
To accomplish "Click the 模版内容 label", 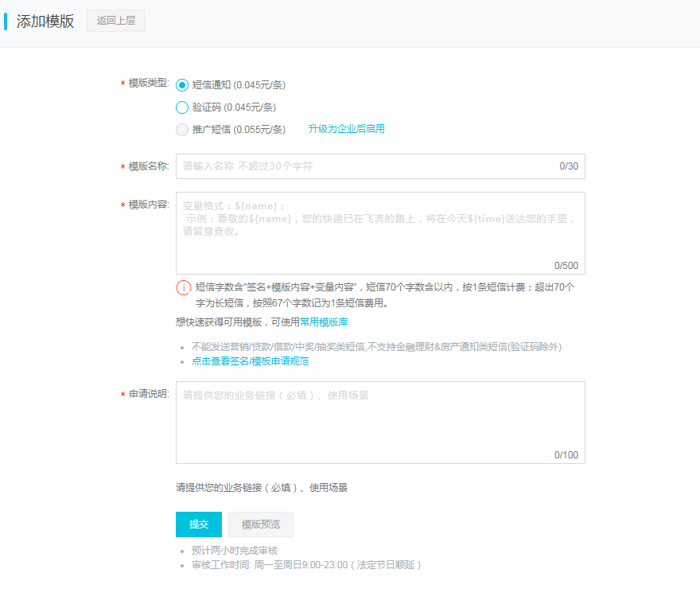I will point(148,205).
